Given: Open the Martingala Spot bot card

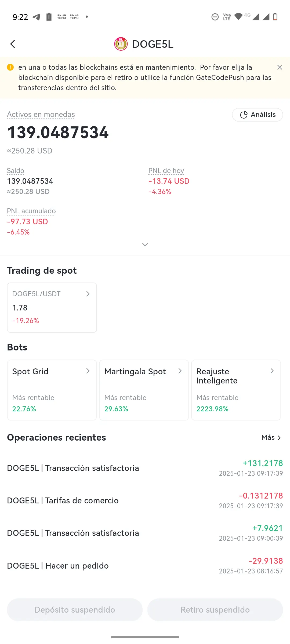Looking at the screenshot, I should pos(144,390).
